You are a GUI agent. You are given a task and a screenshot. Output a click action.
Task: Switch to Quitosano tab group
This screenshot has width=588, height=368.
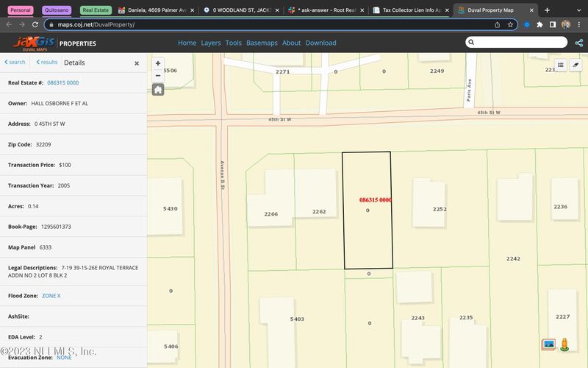click(57, 10)
